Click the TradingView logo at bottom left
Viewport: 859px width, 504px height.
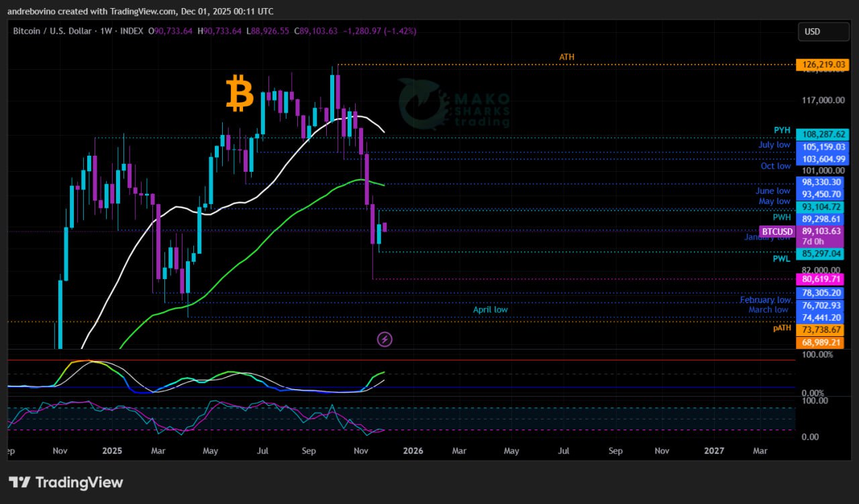(66, 482)
